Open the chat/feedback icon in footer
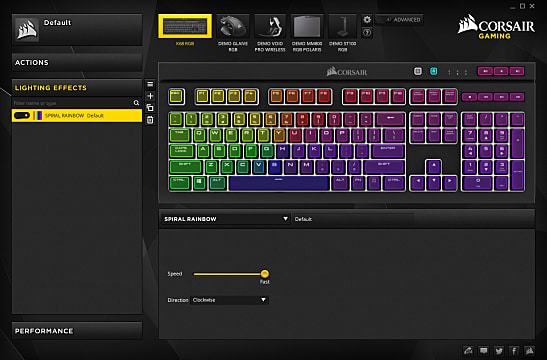Image resolution: width=547 pixels, height=360 pixels. 484,351
